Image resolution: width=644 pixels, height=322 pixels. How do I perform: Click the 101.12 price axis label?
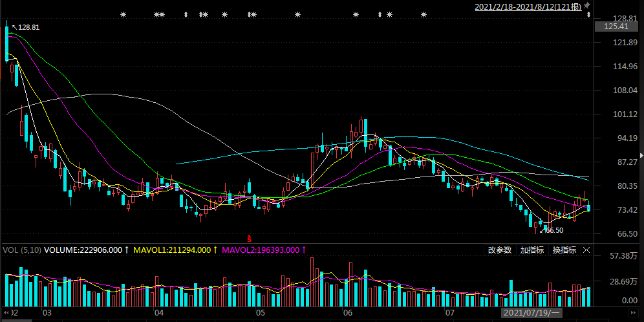pos(625,114)
